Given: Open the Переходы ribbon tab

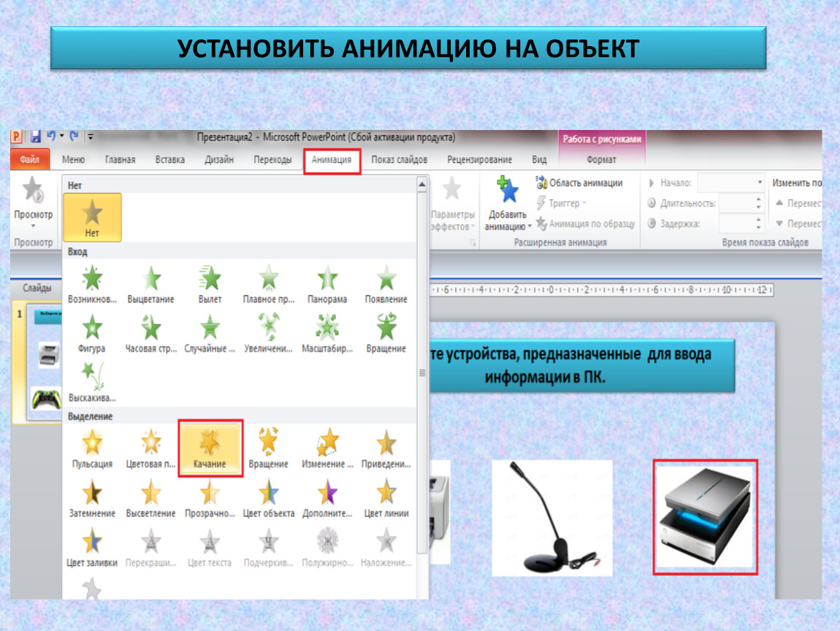Looking at the screenshot, I should pyautogui.click(x=272, y=160).
